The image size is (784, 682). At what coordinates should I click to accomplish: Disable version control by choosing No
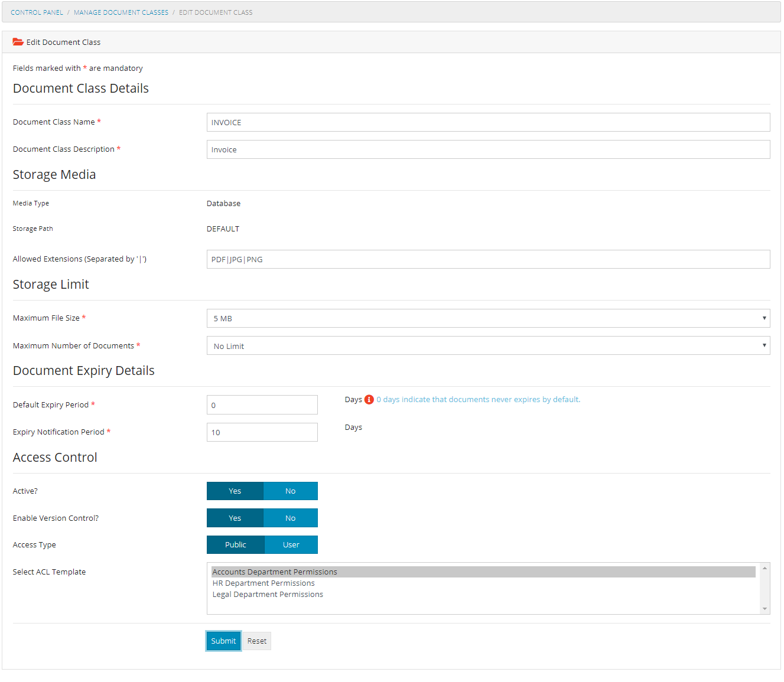point(290,518)
